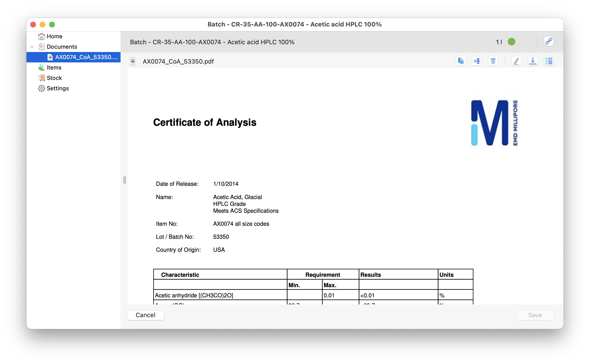590x364 pixels.
Task: Open Items in the sidebar
Action: point(54,68)
